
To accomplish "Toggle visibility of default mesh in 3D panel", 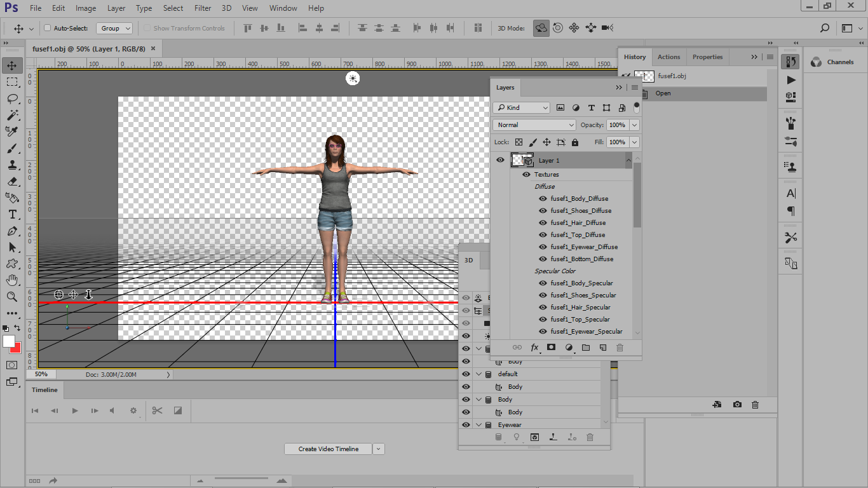I will pos(466,374).
